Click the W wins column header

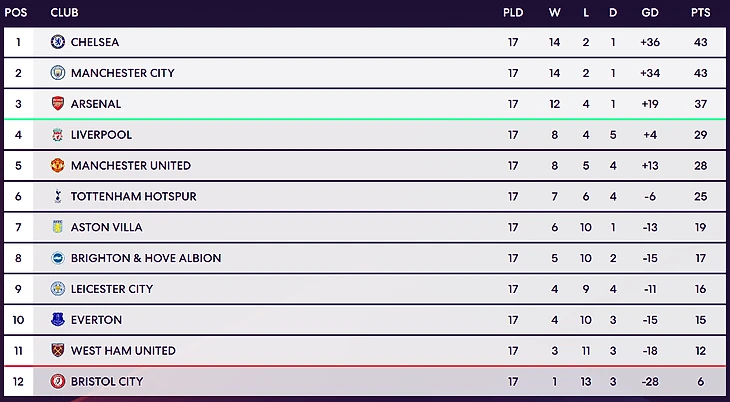tap(554, 13)
